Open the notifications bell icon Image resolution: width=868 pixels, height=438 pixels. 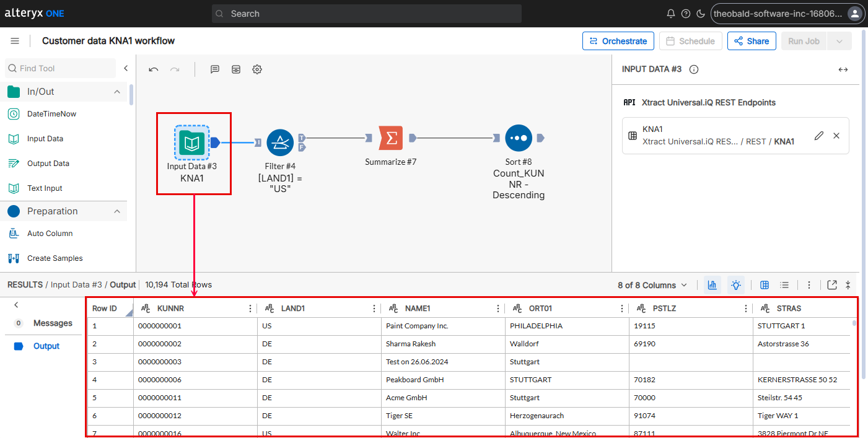click(671, 14)
